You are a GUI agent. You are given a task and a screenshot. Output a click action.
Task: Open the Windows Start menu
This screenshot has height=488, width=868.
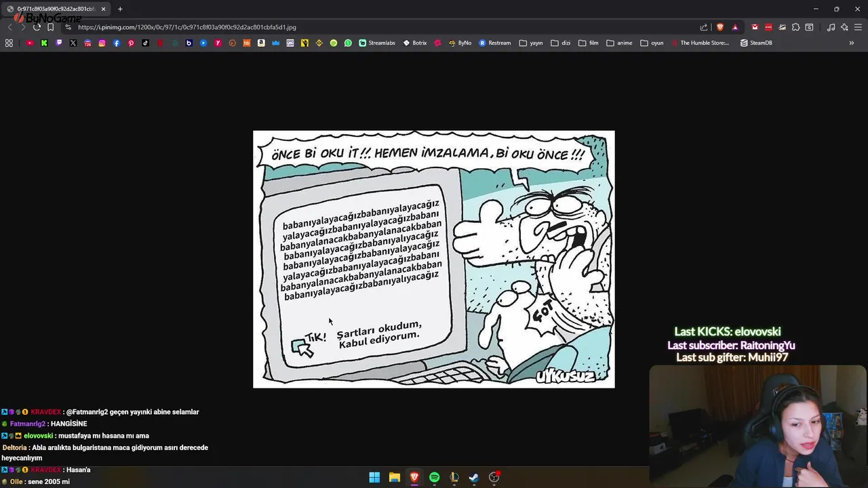click(x=374, y=477)
